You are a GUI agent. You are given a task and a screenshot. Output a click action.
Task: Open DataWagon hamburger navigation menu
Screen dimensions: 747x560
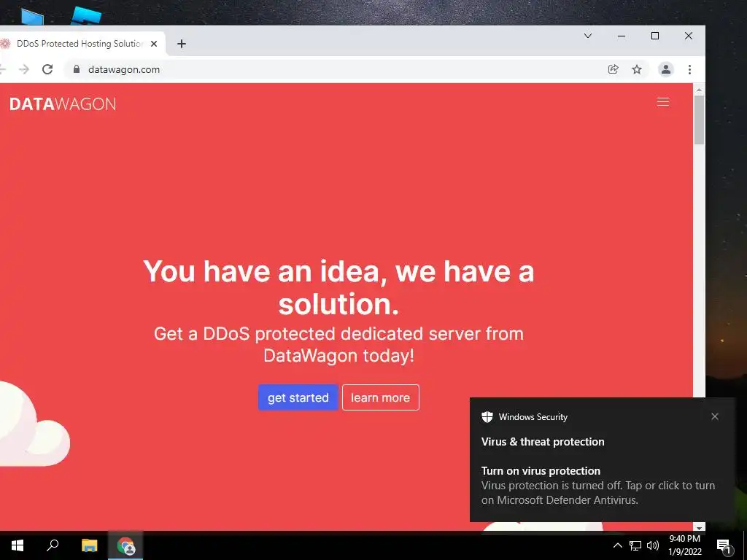pos(662,102)
